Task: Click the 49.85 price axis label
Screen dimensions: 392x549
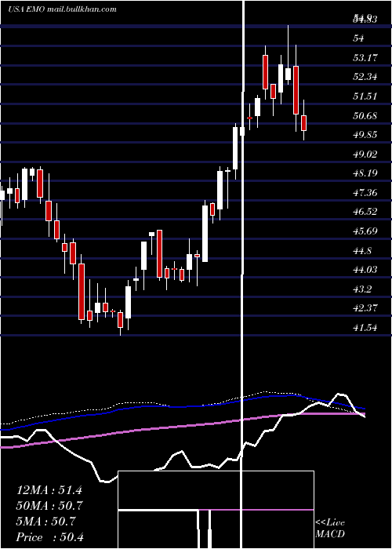Action: click(365, 135)
